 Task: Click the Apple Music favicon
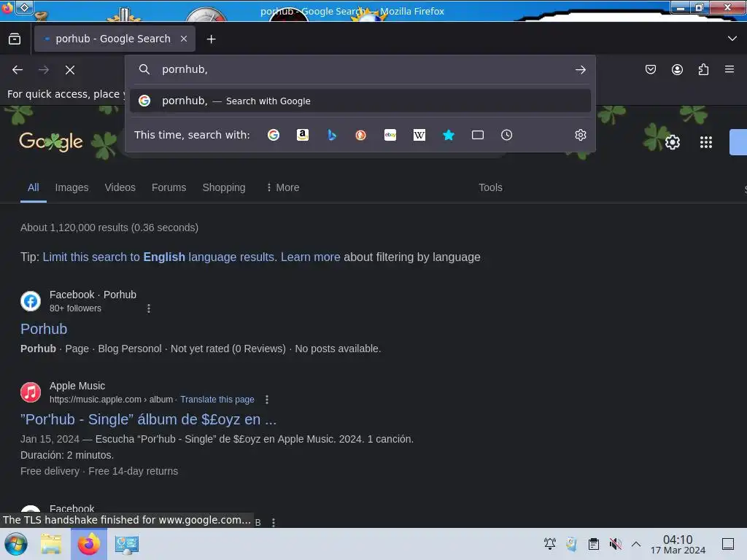tap(31, 392)
